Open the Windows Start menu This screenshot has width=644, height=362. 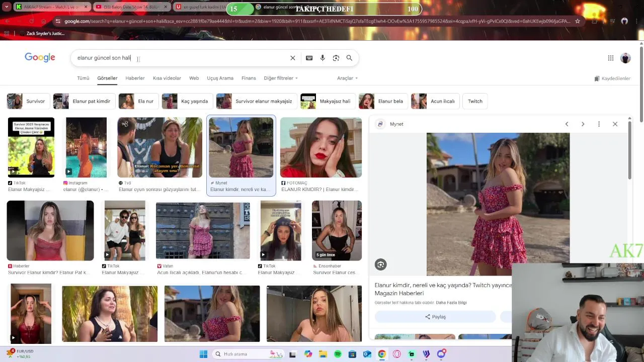(203, 354)
